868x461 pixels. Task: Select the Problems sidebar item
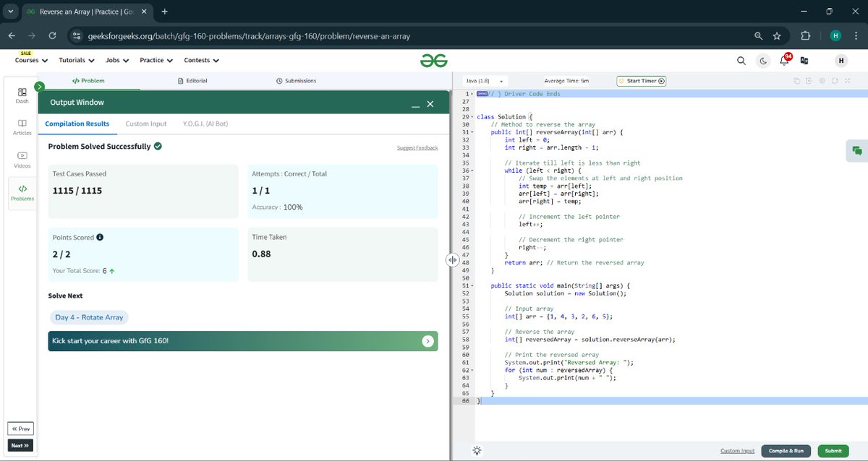click(x=22, y=193)
